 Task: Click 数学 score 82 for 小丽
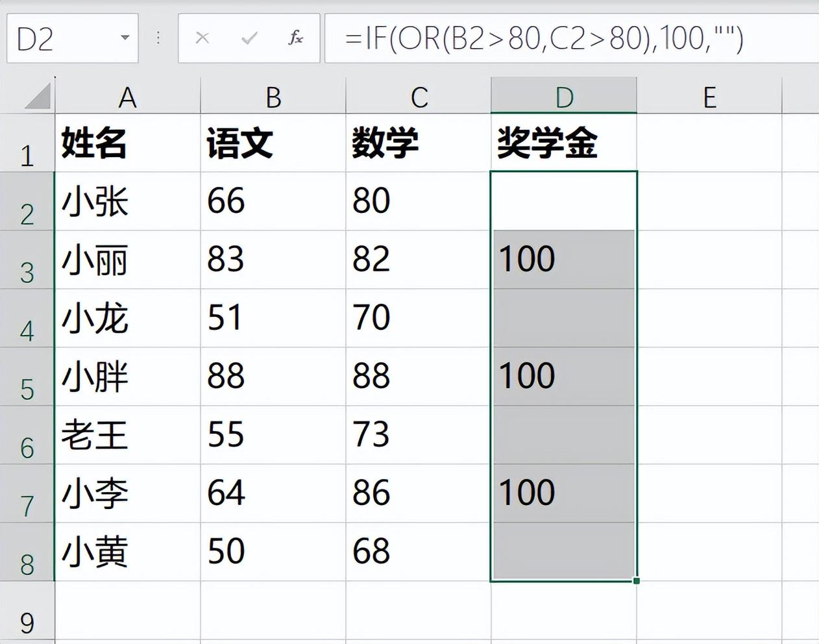[x=419, y=260]
